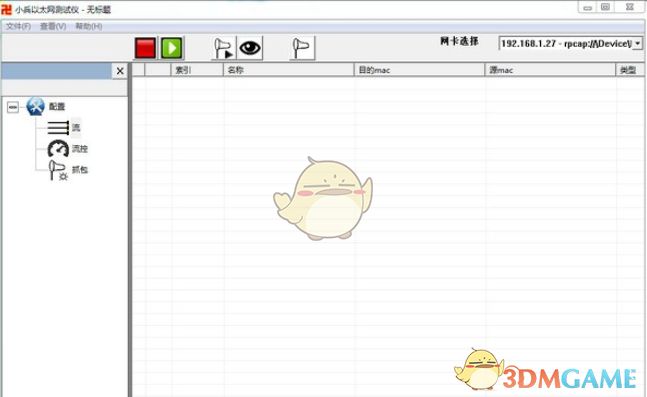Click the 目的mac column header
This screenshot has height=397, width=647.
(419, 70)
